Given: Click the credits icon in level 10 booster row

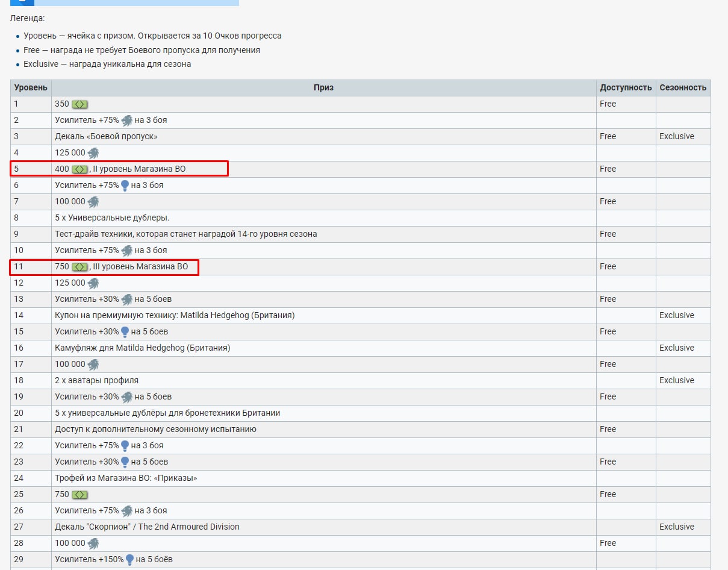Looking at the screenshot, I should pyautogui.click(x=126, y=251).
